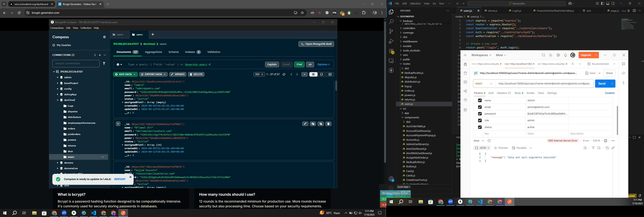Viewport: 644px width, 217px height.
Task: Toggle VS Code primary sidebar layout
Action: (x=602, y=3)
